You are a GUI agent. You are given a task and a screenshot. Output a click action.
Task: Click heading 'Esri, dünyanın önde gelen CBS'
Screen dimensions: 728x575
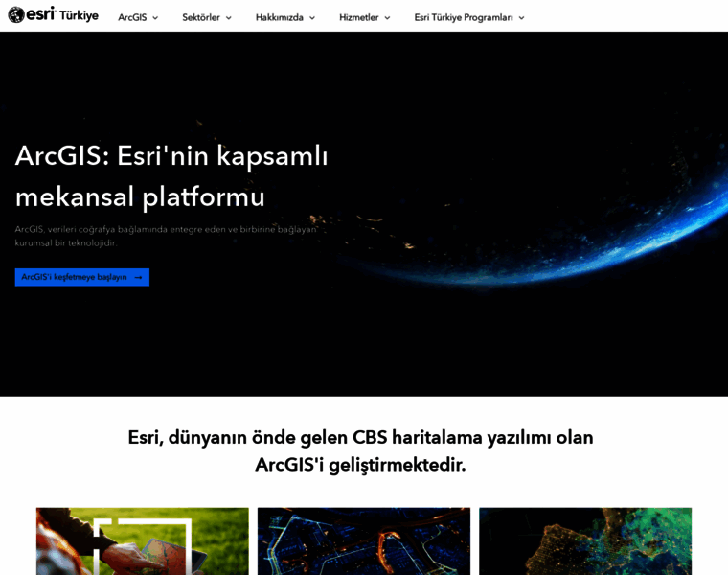point(360,451)
